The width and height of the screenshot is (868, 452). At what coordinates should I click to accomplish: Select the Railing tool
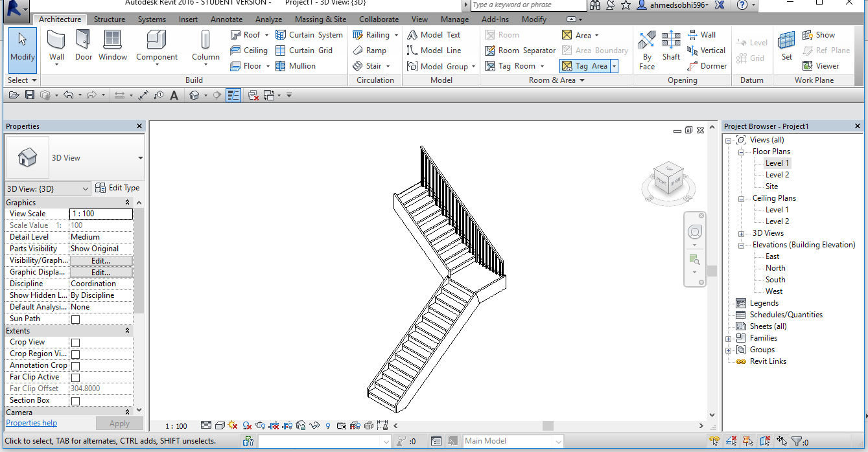(375, 34)
